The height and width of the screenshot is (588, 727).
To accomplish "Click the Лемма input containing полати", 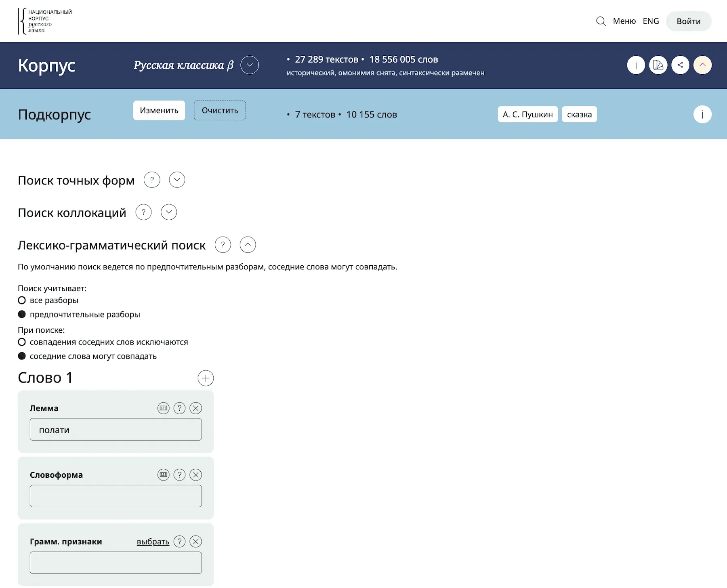I will (x=116, y=429).
